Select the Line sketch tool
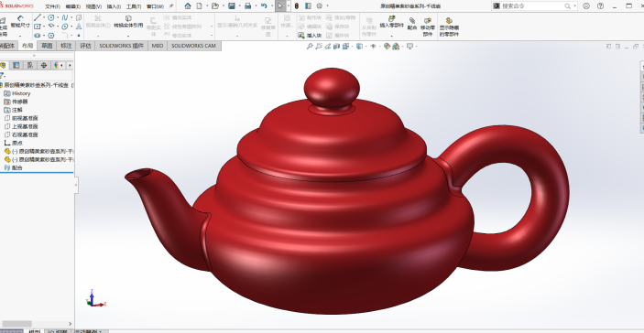The height and width of the screenshot is (333, 644). point(38,17)
